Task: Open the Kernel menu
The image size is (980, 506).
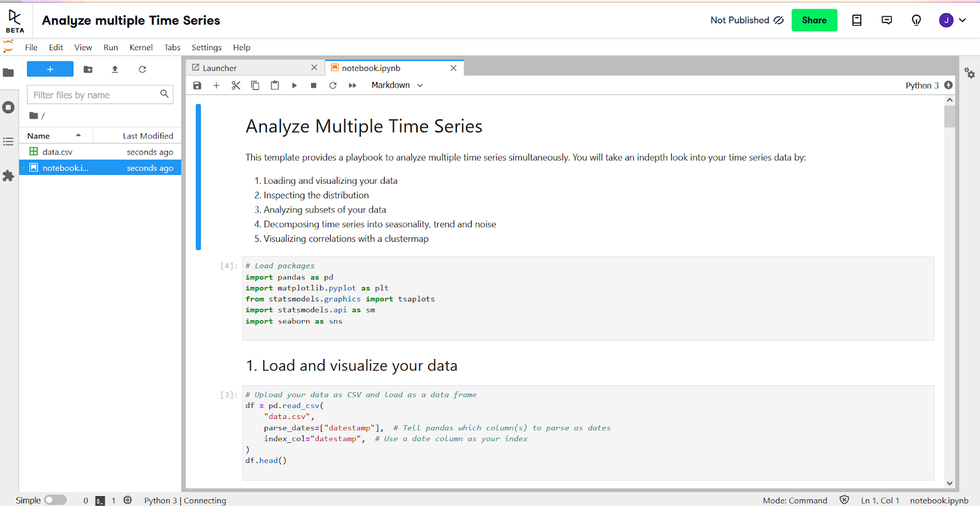Action: (x=141, y=48)
